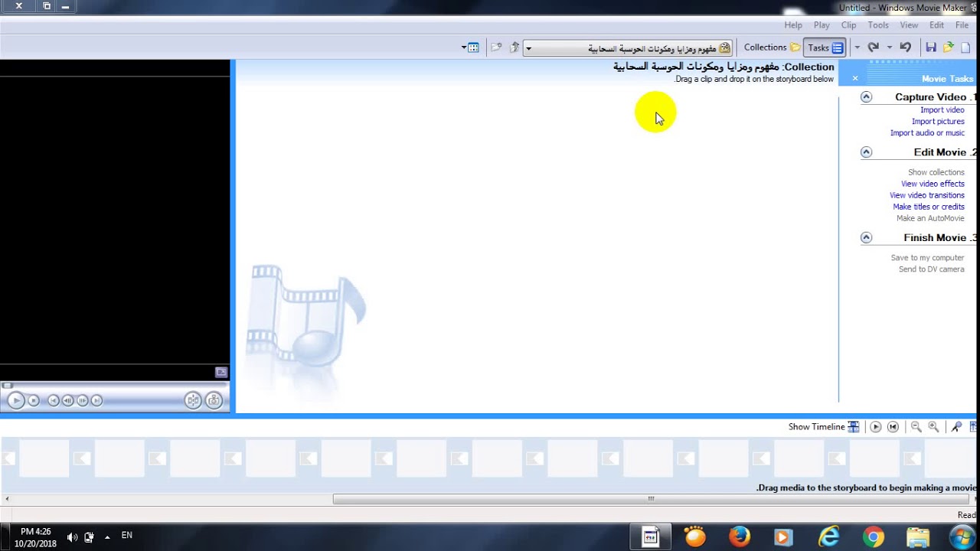The image size is (980, 551).
Task: Play the storyboard using its play icon
Action: (x=876, y=427)
